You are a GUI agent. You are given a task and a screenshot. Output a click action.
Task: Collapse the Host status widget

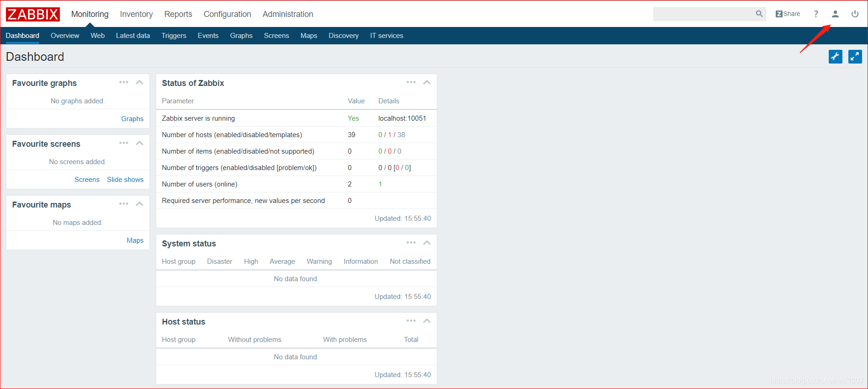[427, 321]
